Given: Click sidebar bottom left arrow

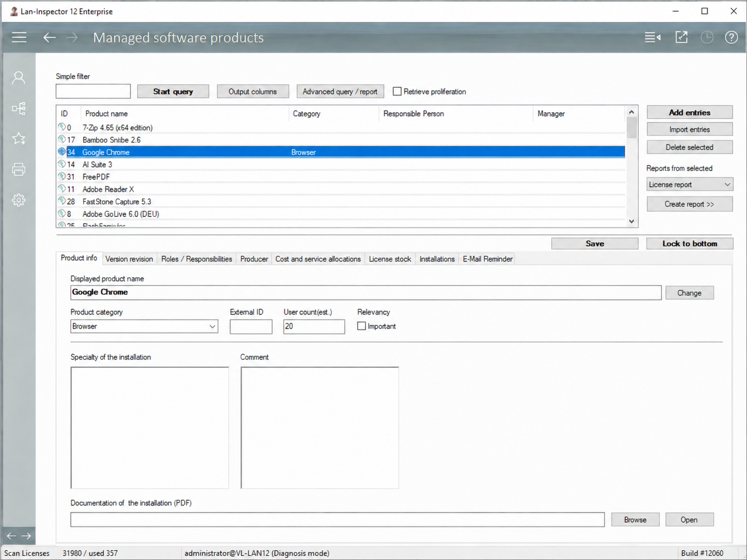Looking at the screenshot, I should pos(11,536).
